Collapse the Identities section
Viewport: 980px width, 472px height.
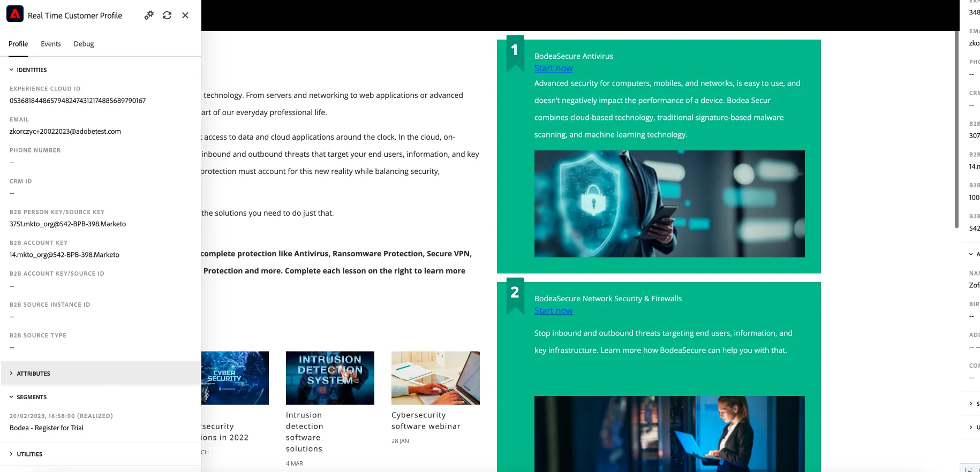click(x=100, y=70)
